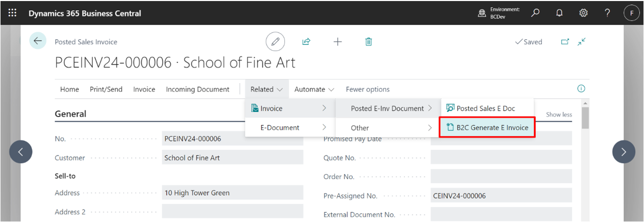Open page in new window icon
Image resolution: width=644 pixels, height=222 pixels.
tap(565, 42)
